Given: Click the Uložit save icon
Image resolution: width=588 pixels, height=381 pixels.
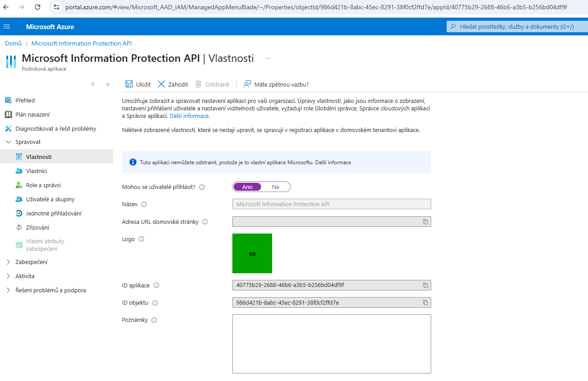Looking at the screenshot, I should [x=129, y=84].
